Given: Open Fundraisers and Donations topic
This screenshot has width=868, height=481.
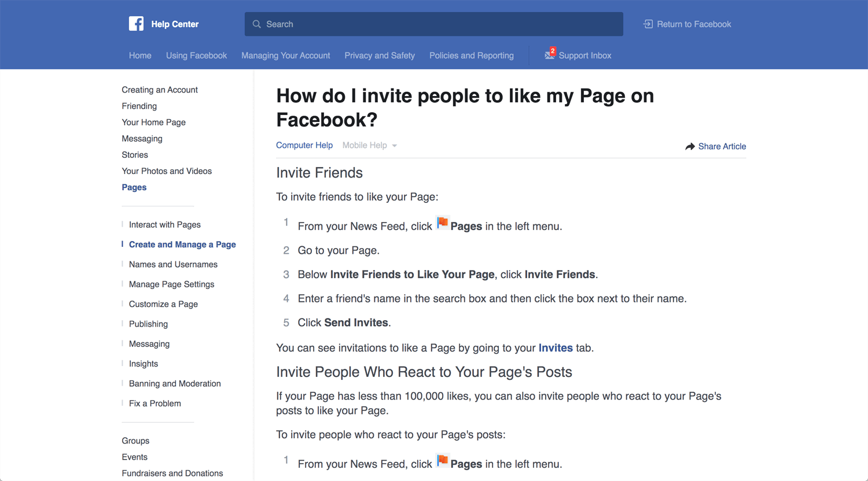Looking at the screenshot, I should 172,473.
